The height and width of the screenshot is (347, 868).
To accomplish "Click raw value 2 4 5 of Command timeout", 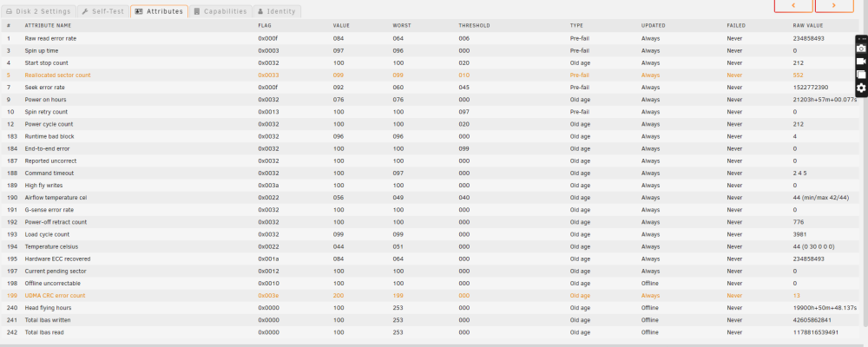I will click(x=799, y=173).
